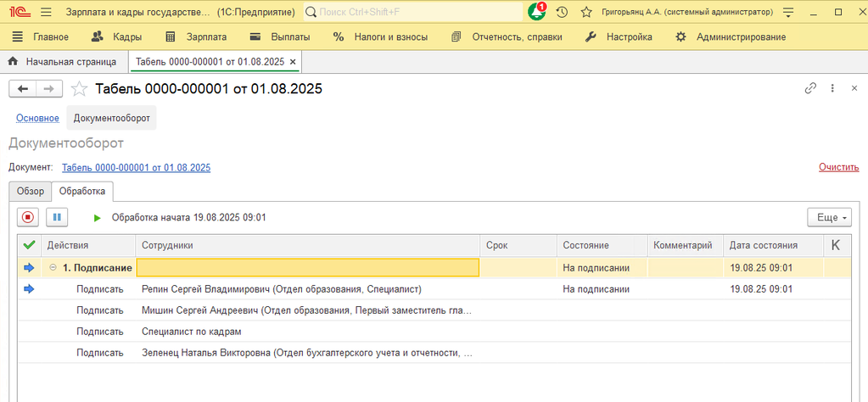Click the home icon of Начальная страница

[x=14, y=62]
